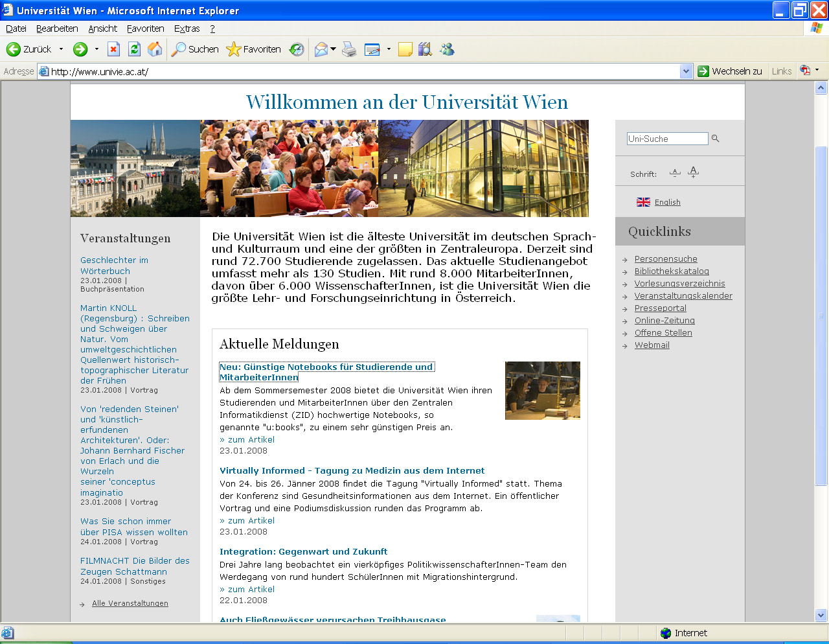
Task: Decrease font size with the smaller A icon
Action: pyautogui.click(x=675, y=173)
